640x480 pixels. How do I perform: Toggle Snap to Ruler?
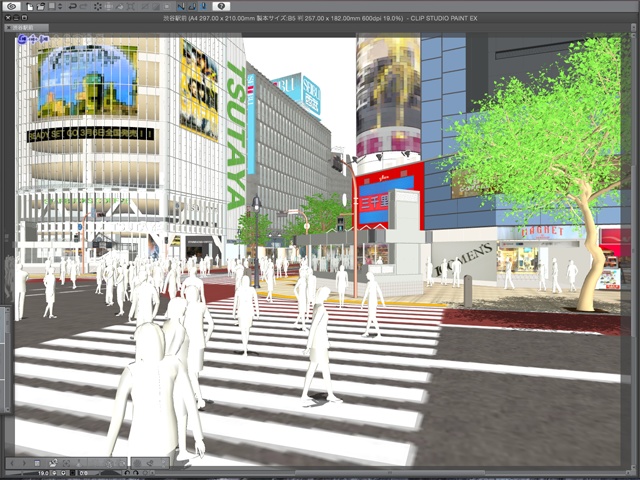point(181,7)
